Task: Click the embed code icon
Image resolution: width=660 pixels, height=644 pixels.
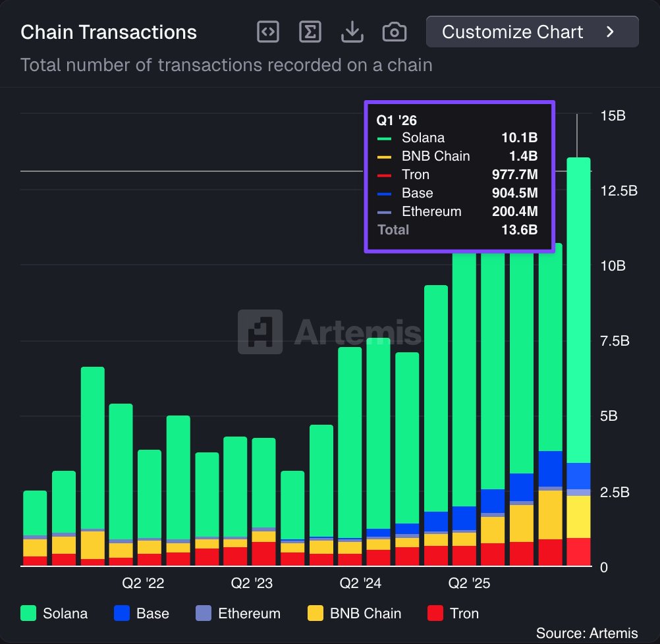Action: (x=268, y=32)
